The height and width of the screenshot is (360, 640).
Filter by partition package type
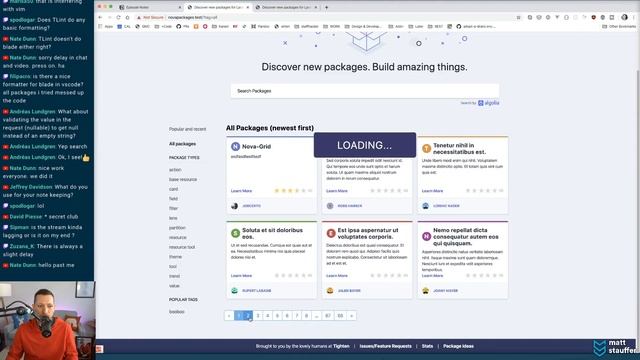click(177, 227)
